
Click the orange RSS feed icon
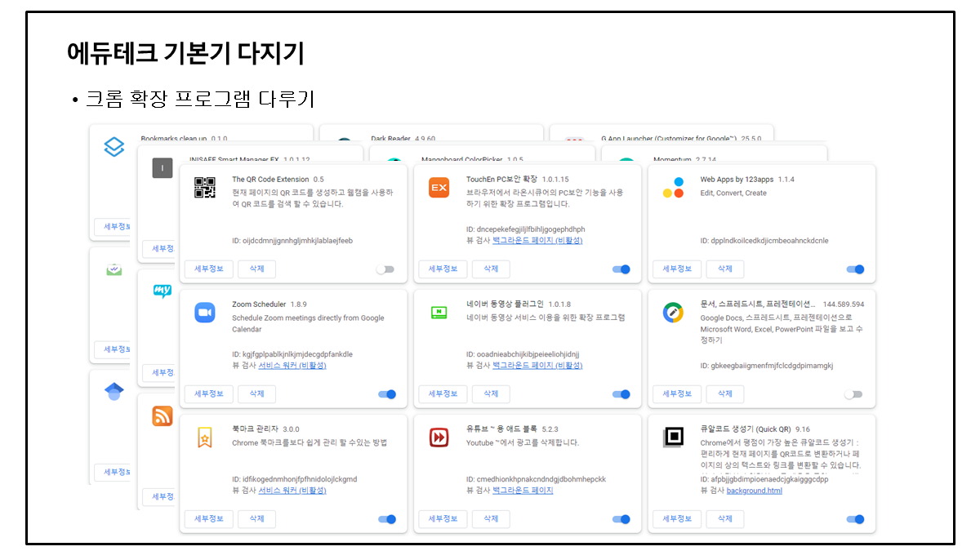(163, 416)
